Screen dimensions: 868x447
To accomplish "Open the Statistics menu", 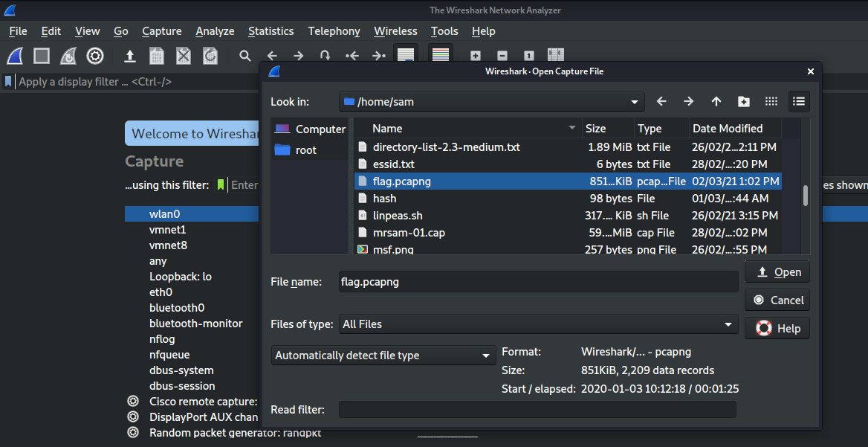I will pos(271,31).
